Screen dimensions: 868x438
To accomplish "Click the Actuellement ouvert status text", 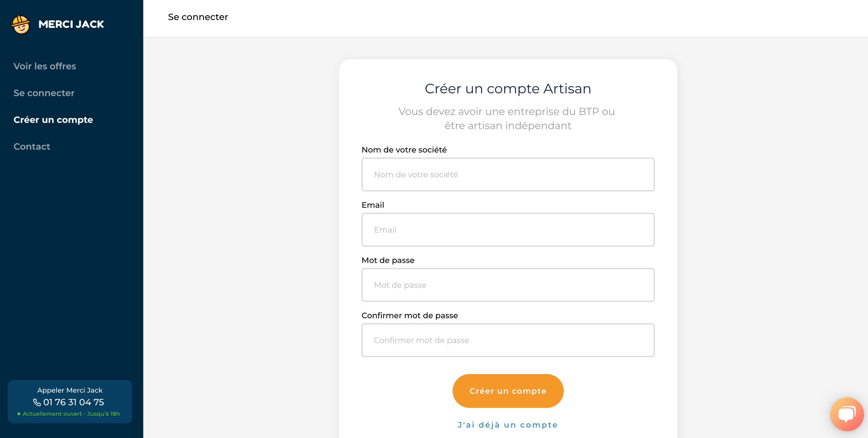I will point(71,414).
